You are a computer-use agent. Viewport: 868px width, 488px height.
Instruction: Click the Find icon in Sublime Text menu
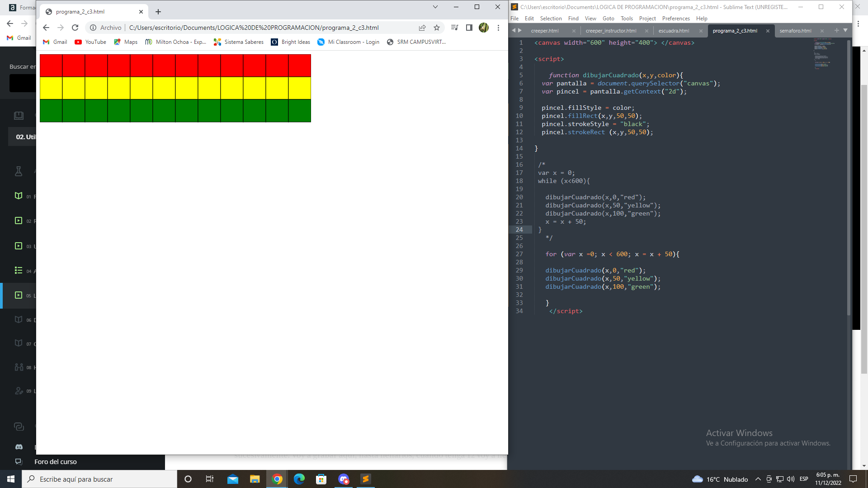(574, 19)
